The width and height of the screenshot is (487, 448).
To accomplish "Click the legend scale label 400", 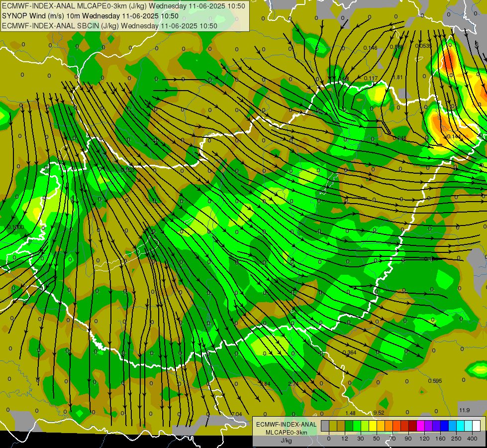I will coord(472,439).
